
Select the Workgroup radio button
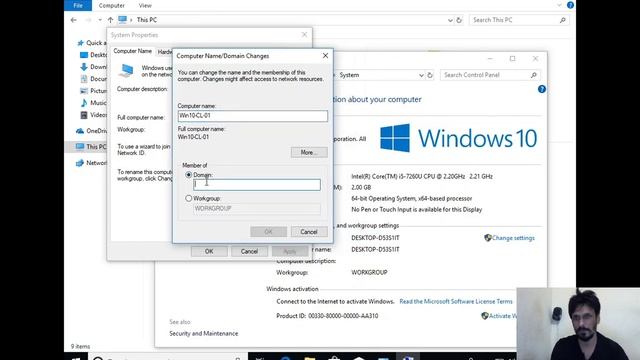pos(189,198)
